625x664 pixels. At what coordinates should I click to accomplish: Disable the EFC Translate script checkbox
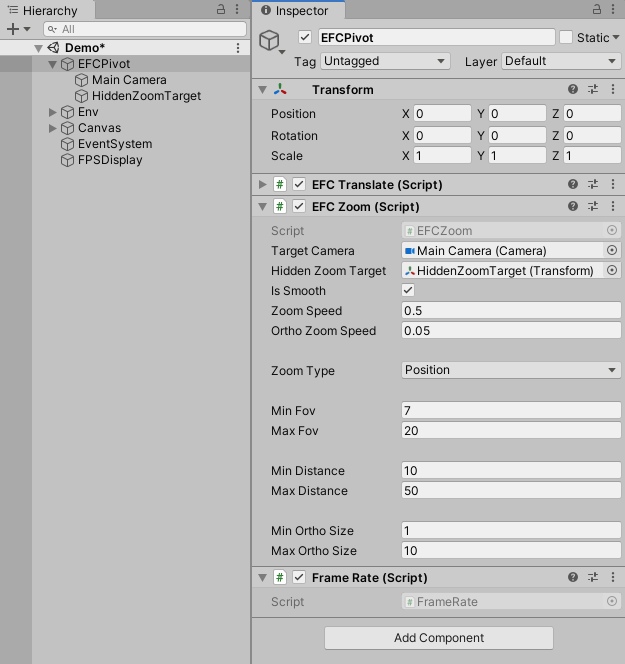click(299, 184)
